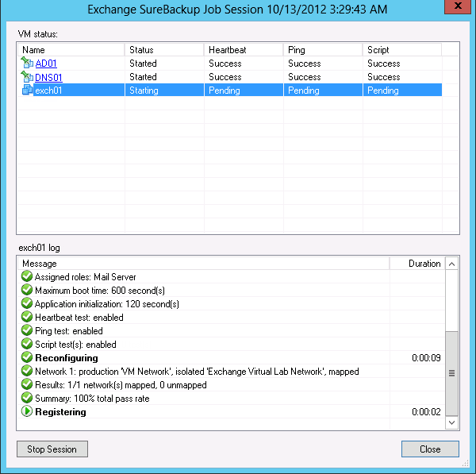Viewport: 476px width, 474px height.
Task: Click the Reconfiguring duration 0:00:09
Action: (426, 357)
